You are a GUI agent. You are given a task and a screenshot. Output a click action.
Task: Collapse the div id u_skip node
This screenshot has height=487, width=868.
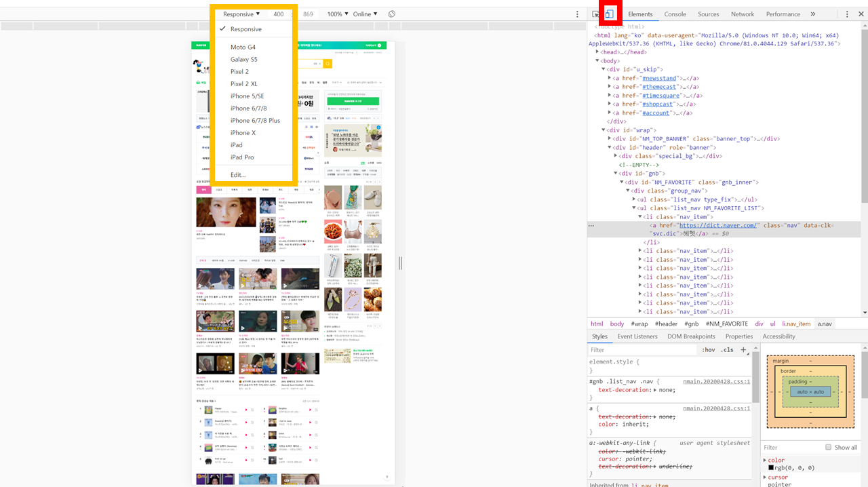604,69
